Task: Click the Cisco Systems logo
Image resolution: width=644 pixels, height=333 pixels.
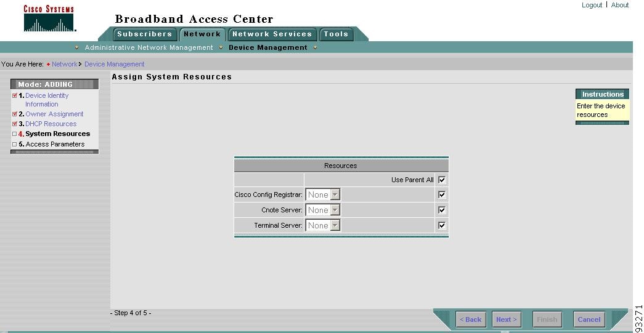Action: click(49, 18)
